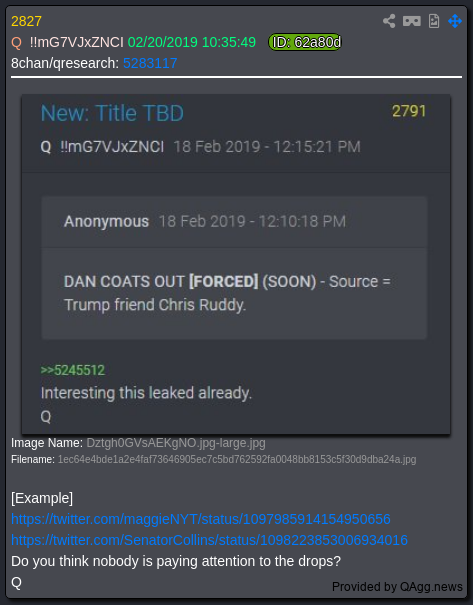Click the Provided by QAgg.news credit
The width and height of the screenshot is (473, 605).
[x=397, y=586]
